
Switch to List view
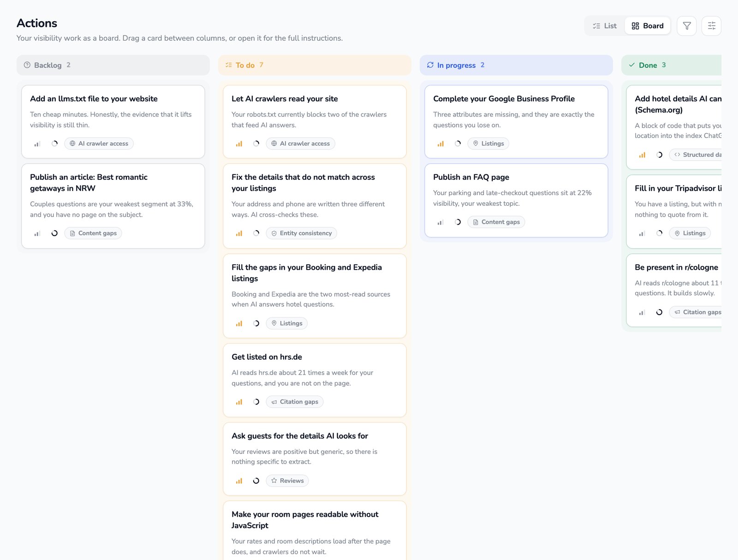pyautogui.click(x=605, y=26)
